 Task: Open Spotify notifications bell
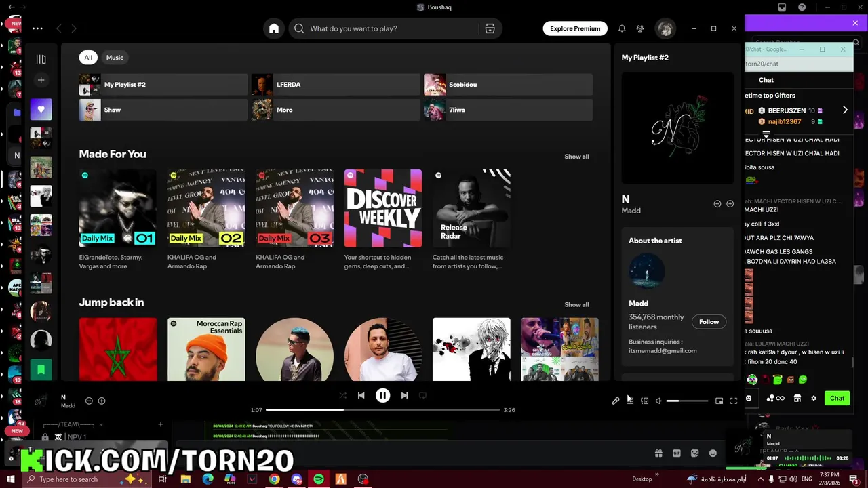622,28
